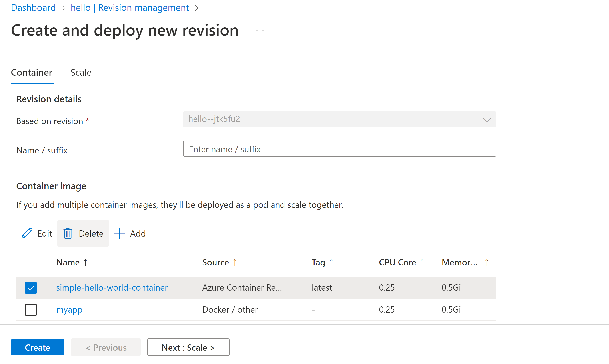Sort by the Memory column arrow
The height and width of the screenshot is (364, 609).
pos(487,262)
